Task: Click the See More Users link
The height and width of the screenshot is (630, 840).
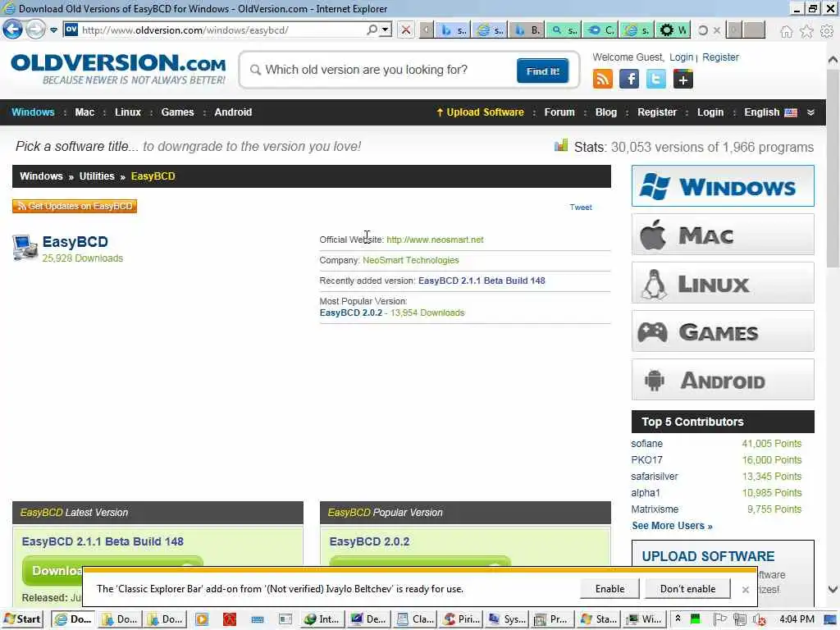Action: pyautogui.click(x=672, y=526)
